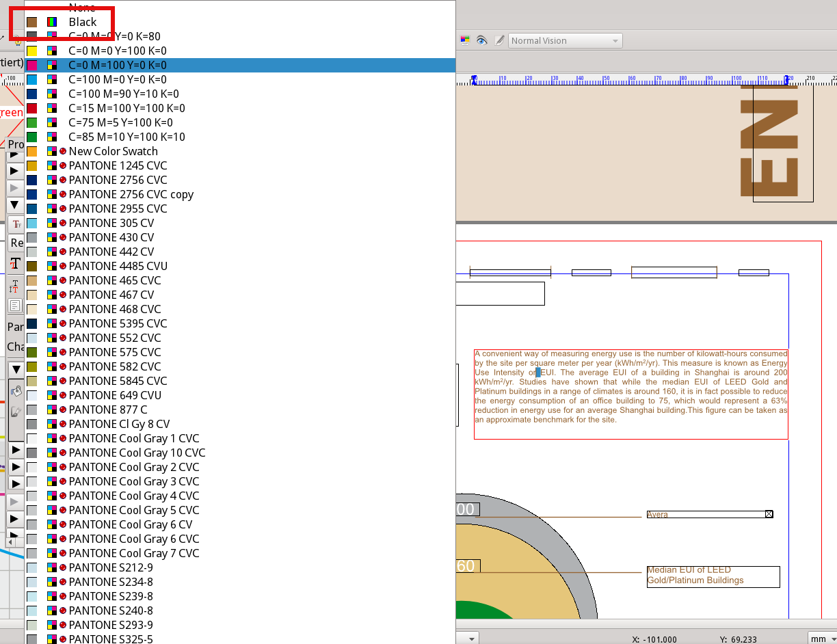The height and width of the screenshot is (644, 837).
Task: Click the edit in preview pencil icon
Action: 499,40
